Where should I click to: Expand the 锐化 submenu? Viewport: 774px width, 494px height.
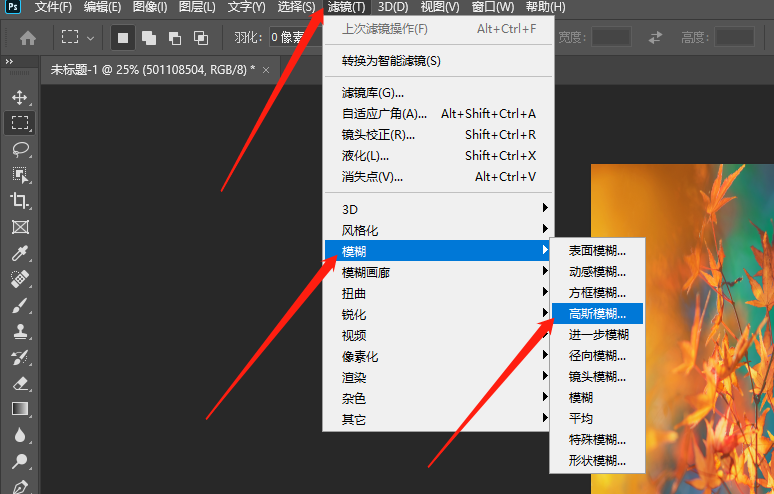click(436, 314)
